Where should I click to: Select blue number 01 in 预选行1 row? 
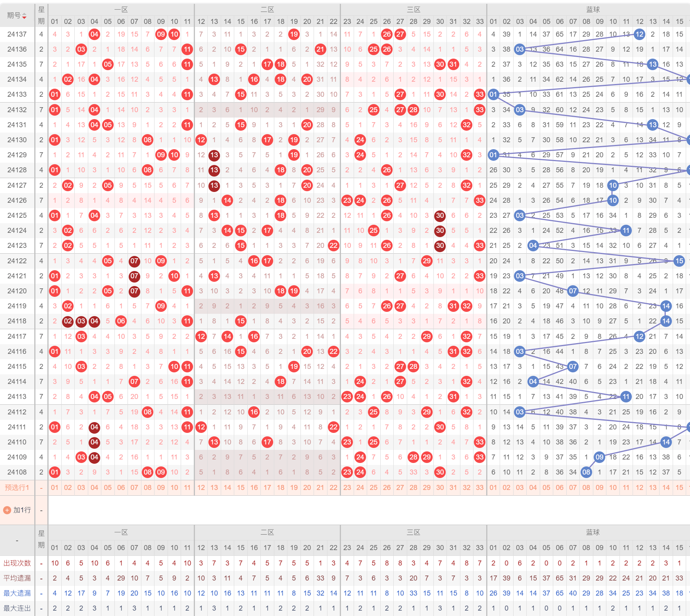493,488
